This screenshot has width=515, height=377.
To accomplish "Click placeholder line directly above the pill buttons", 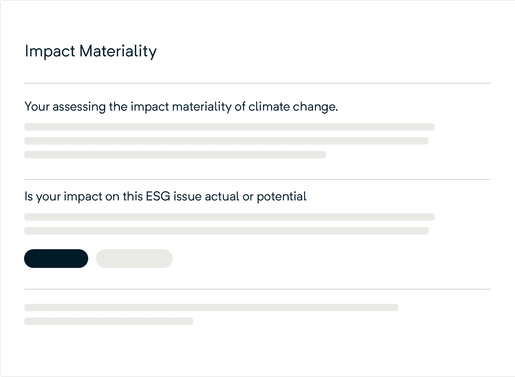I will pyautogui.click(x=226, y=231).
